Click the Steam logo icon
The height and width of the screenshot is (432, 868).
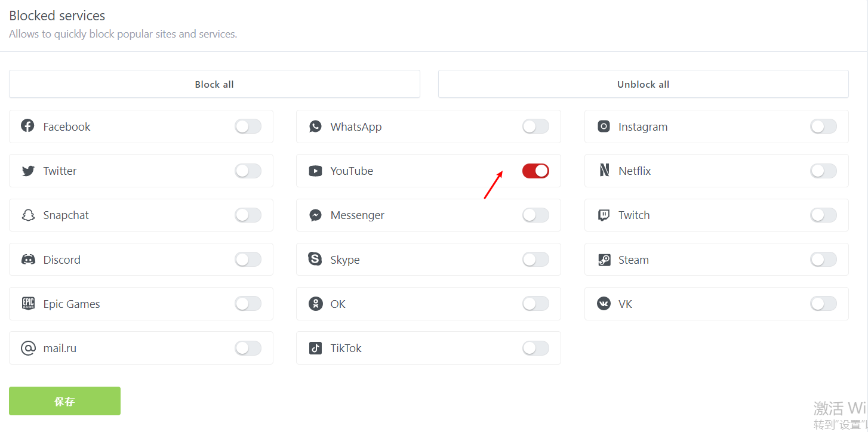[604, 260]
